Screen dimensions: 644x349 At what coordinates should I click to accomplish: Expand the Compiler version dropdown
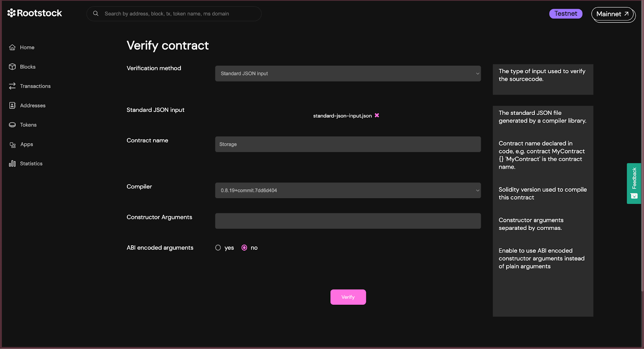click(x=348, y=191)
